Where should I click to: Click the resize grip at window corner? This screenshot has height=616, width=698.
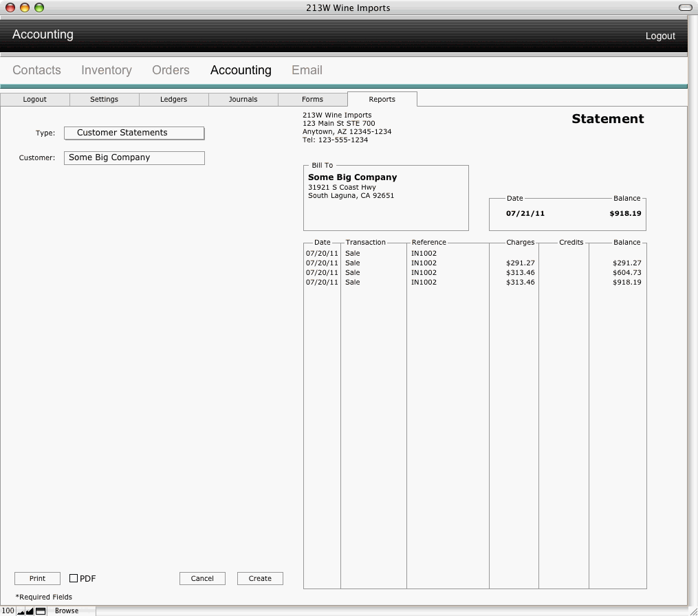click(692, 611)
